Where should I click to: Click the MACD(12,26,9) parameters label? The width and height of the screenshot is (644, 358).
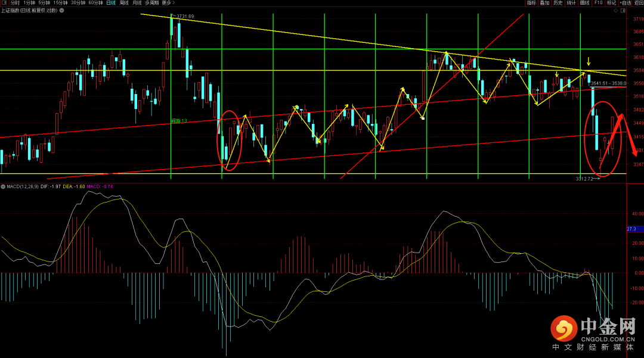(23, 186)
